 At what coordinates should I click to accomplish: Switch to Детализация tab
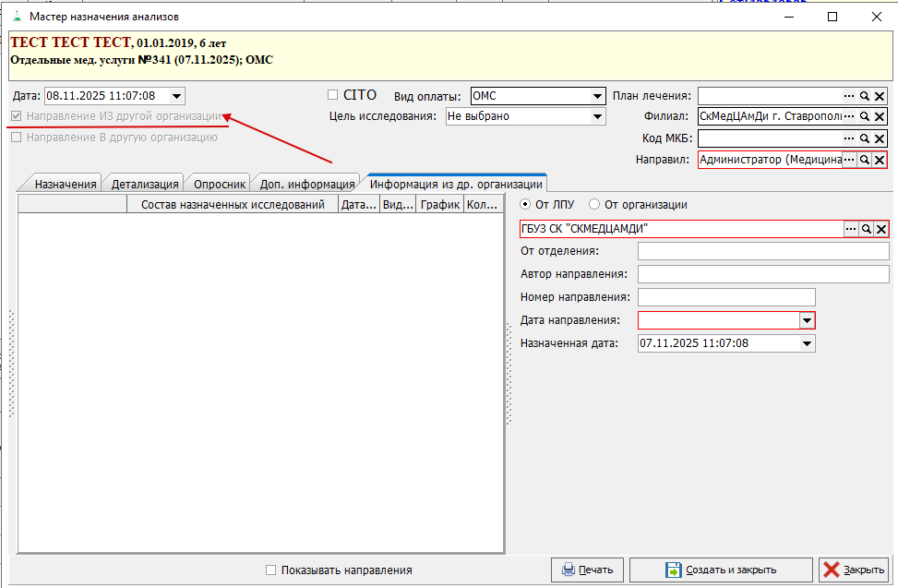tap(145, 184)
